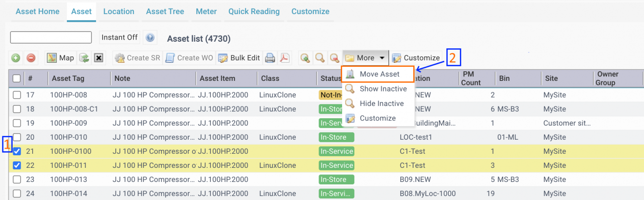Image resolution: width=644 pixels, height=200 pixels.
Task: Select Move Asset from the menu
Action: click(378, 74)
